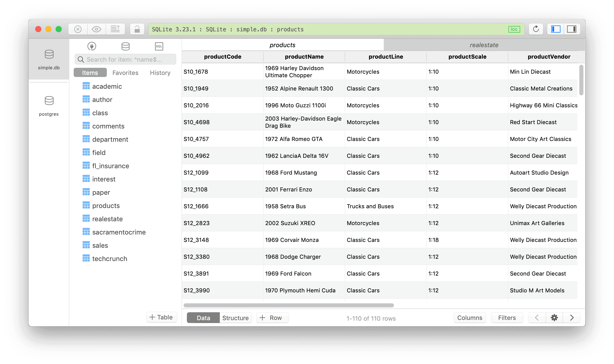Viewport: 614px width, 364px height.
Task: Select the products table in sidebar
Action: [x=101, y=206]
